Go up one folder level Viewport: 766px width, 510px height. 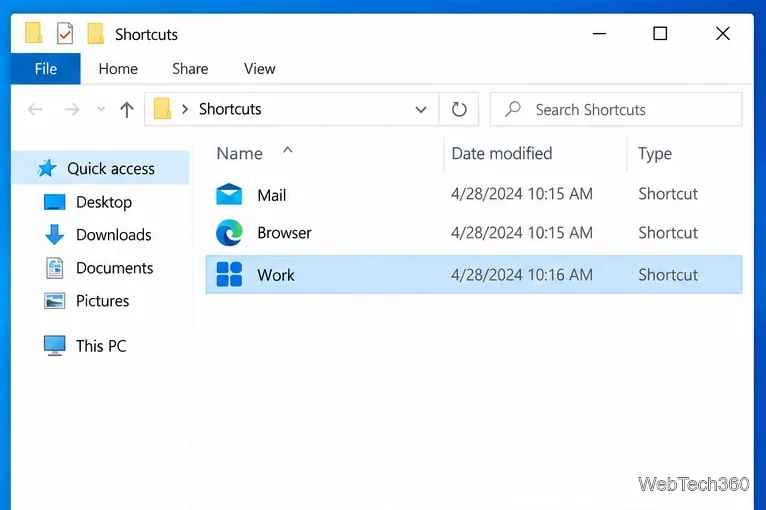pyautogui.click(x=127, y=109)
